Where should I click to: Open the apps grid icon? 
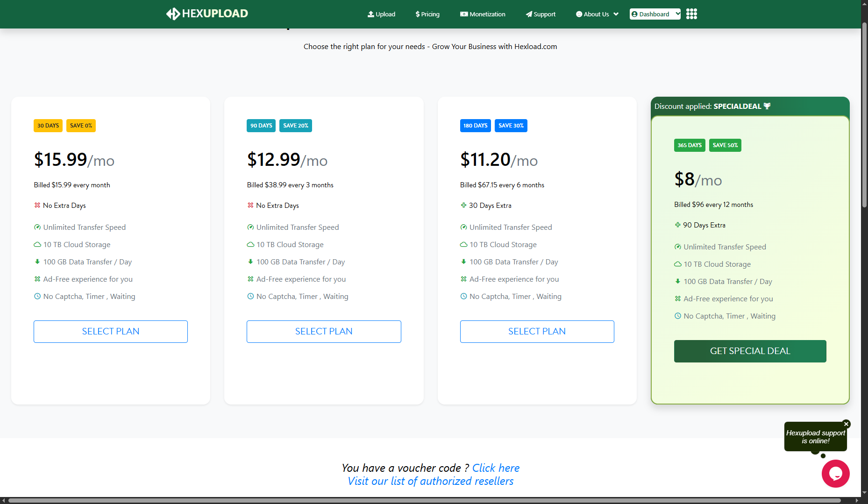(x=691, y=14)
